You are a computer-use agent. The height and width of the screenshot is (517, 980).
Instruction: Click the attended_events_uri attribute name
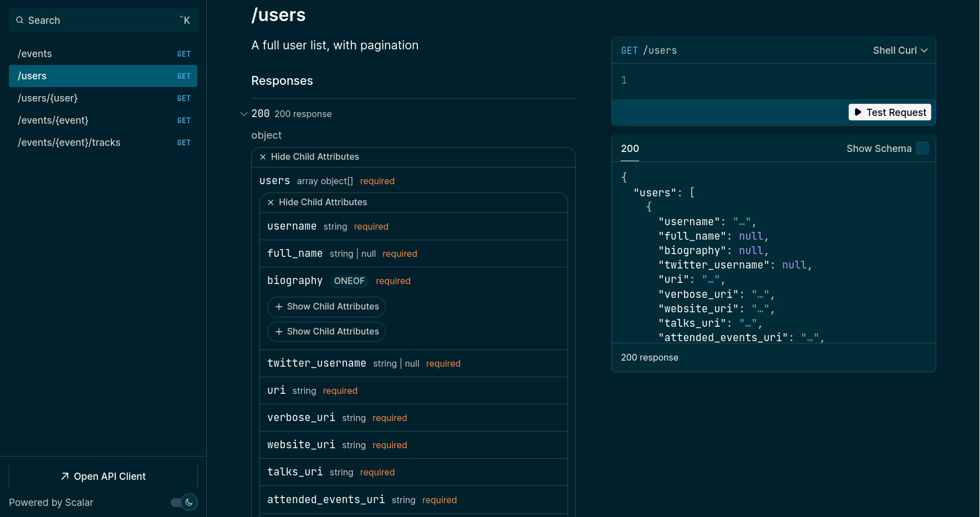pyautogui.click(x=326, y=500)
